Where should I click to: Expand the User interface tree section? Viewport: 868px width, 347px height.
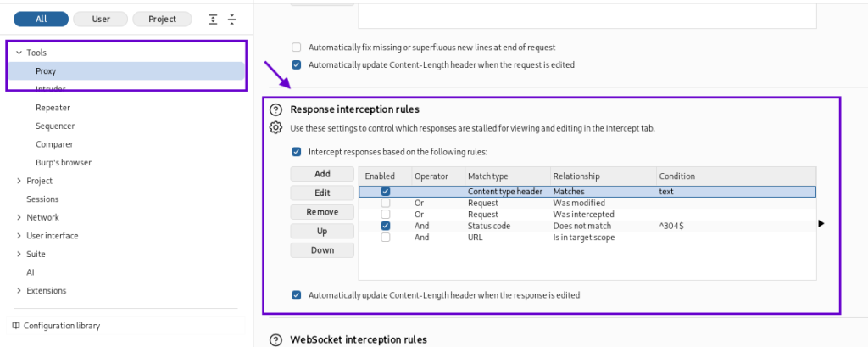[19, 236]
